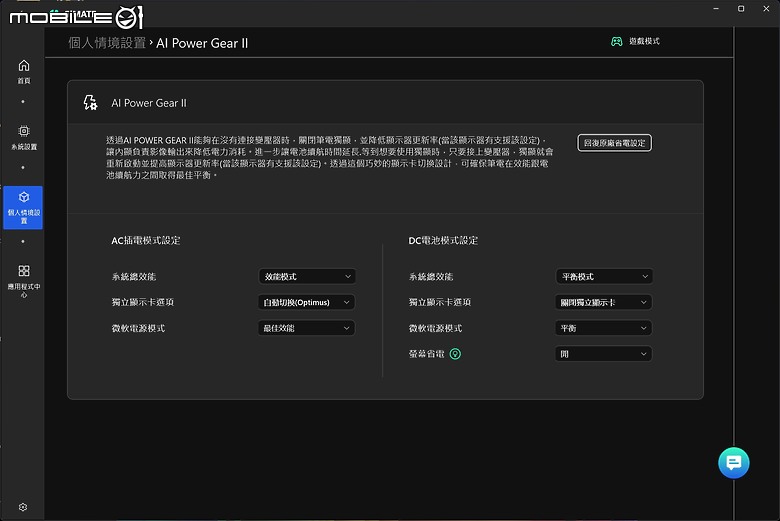Open System Settings (系統設置) in the sidebar
The width and height of the screenshot is (780, 521).
23,137
